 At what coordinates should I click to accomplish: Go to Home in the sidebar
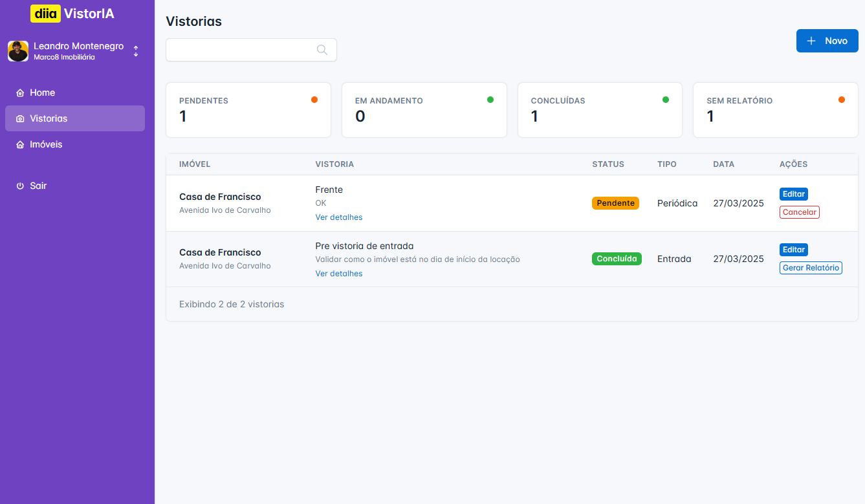[42, 93]
